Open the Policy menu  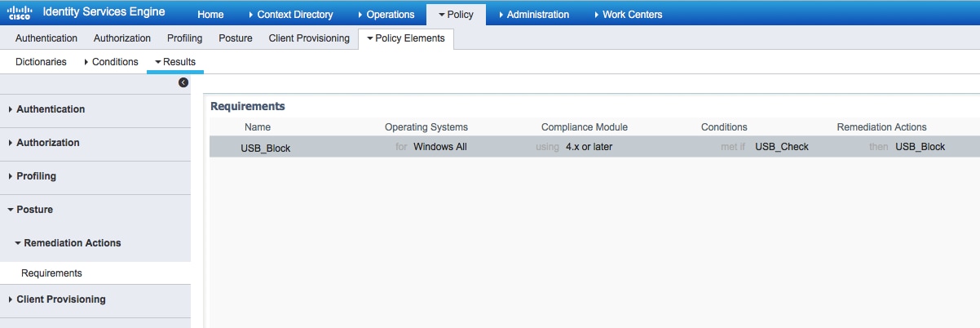[x=456, y=15]
